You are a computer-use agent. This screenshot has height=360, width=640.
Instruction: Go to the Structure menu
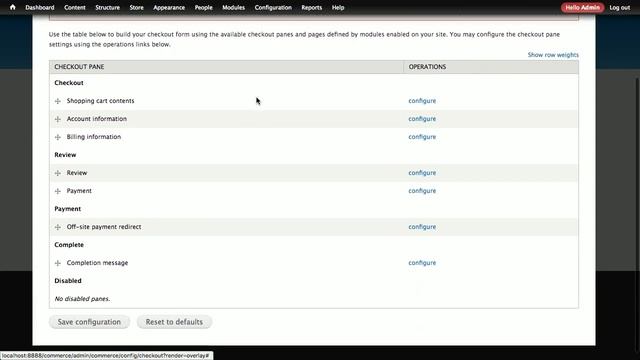click(x=107, y=7)
